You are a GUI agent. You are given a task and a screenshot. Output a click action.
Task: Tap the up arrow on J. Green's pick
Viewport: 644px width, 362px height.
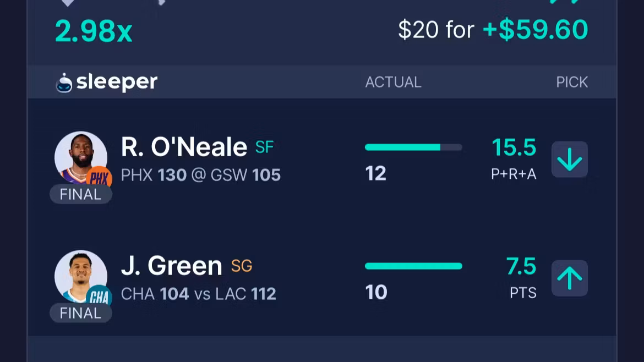569,278
